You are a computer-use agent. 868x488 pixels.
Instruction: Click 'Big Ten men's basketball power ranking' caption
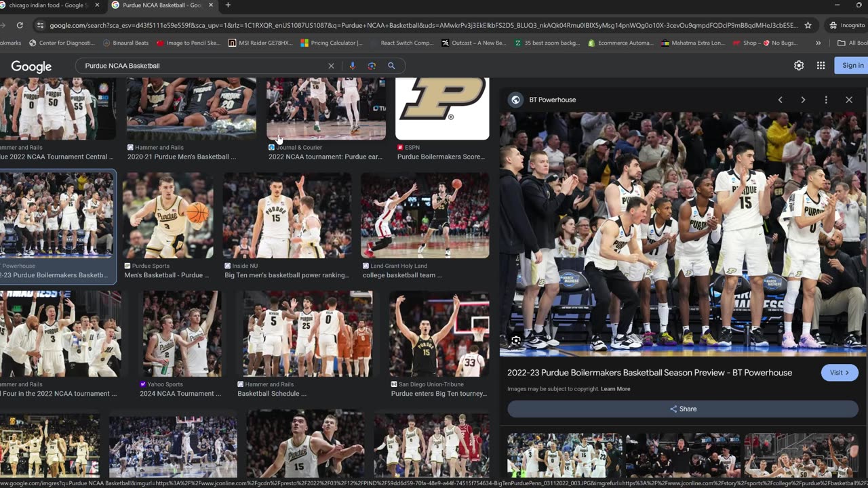287,275
